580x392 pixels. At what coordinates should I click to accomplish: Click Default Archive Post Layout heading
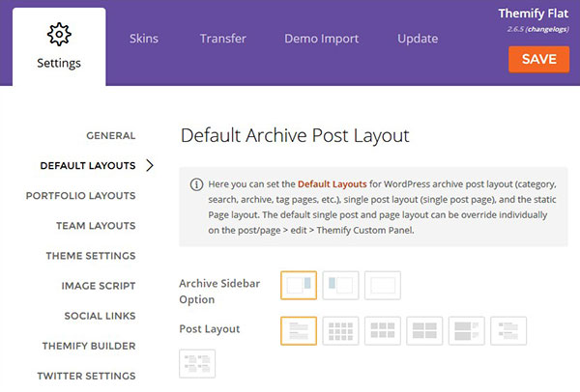tap(295, 135)
